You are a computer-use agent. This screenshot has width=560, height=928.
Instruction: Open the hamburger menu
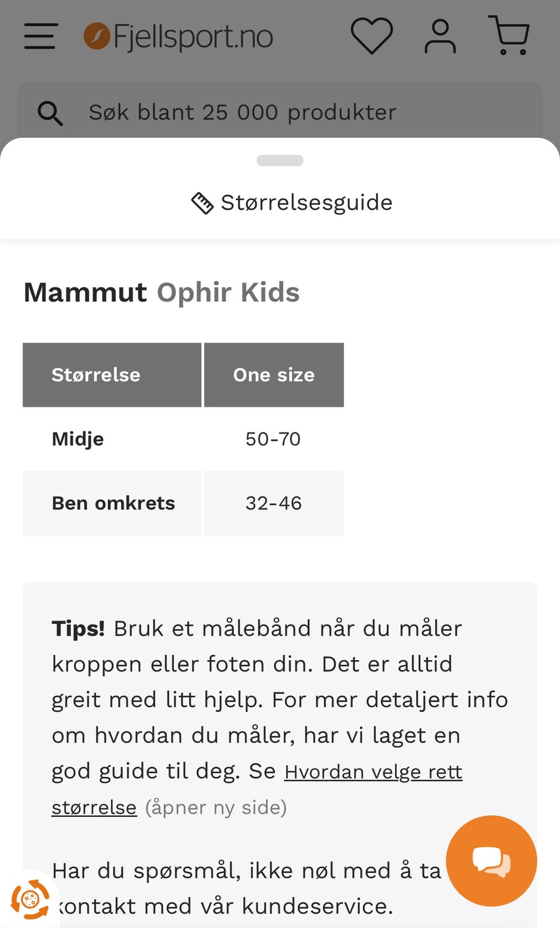pyautogui.click(x=40, y=36)
